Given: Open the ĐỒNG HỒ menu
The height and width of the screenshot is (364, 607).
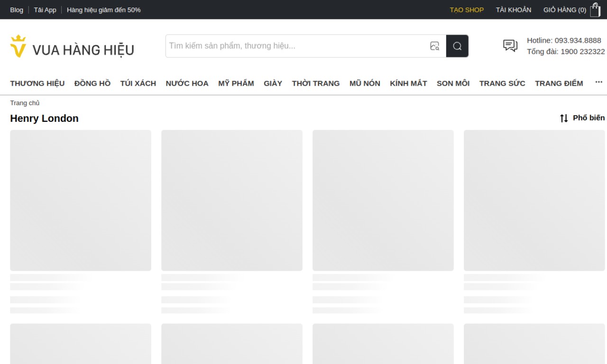Looking at the screenshot, I should [x=92, y=83].
